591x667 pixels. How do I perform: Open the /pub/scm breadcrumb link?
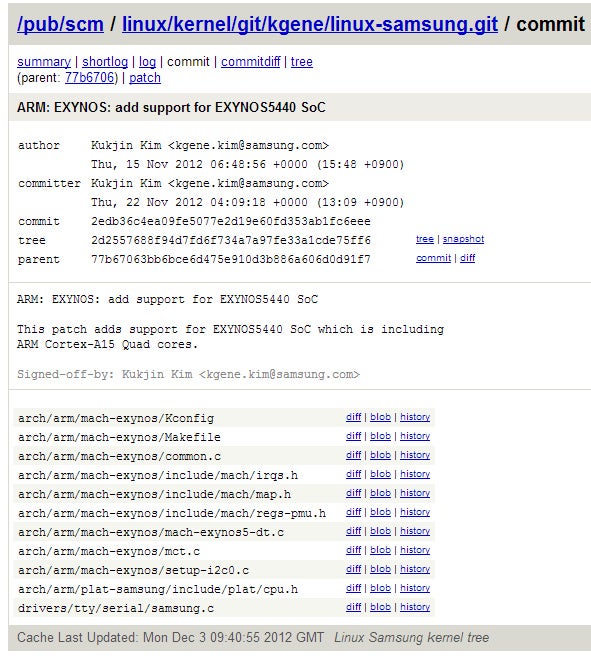[x=60, y=24]
